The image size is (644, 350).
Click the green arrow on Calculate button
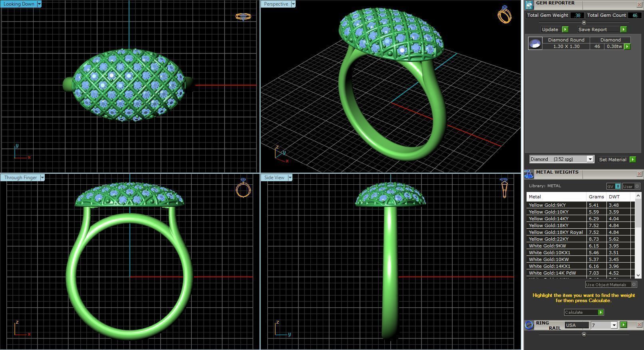pos(600,312)
